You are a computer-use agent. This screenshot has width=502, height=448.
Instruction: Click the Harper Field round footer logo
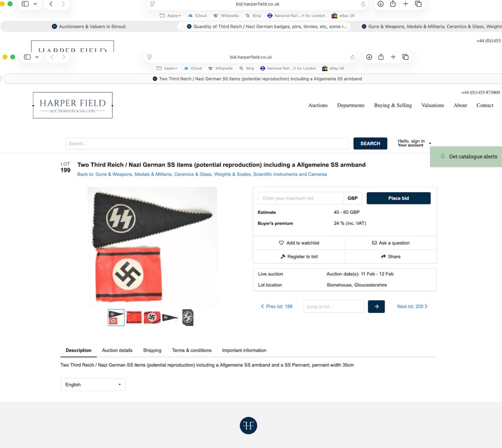coord(249,425)
